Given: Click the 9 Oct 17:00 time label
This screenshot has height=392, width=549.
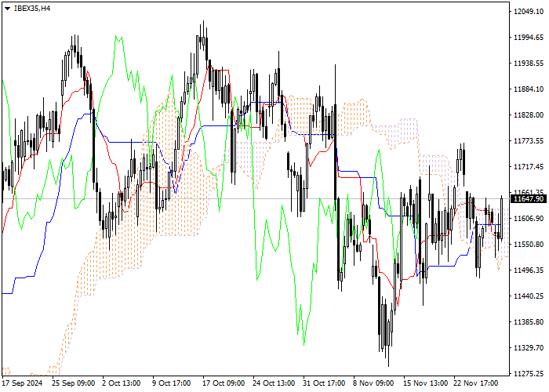Looking at the screenshot, I should (x=172, y=383).
